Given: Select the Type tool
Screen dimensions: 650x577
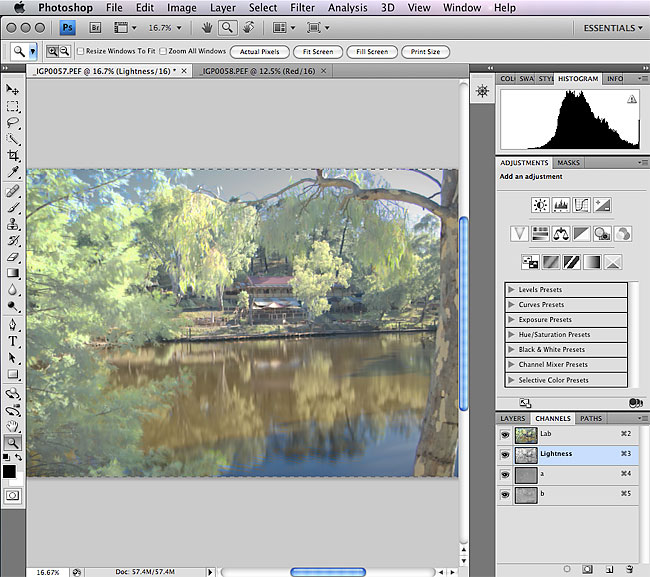Looking at the screenshot, I should 13,340.
